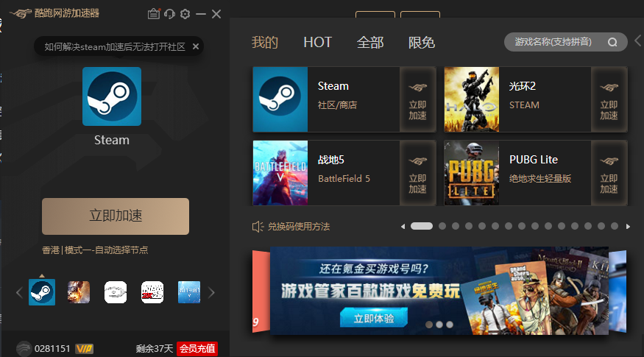
Task: Switch to the HOT tab
Action: click(317, 42)
